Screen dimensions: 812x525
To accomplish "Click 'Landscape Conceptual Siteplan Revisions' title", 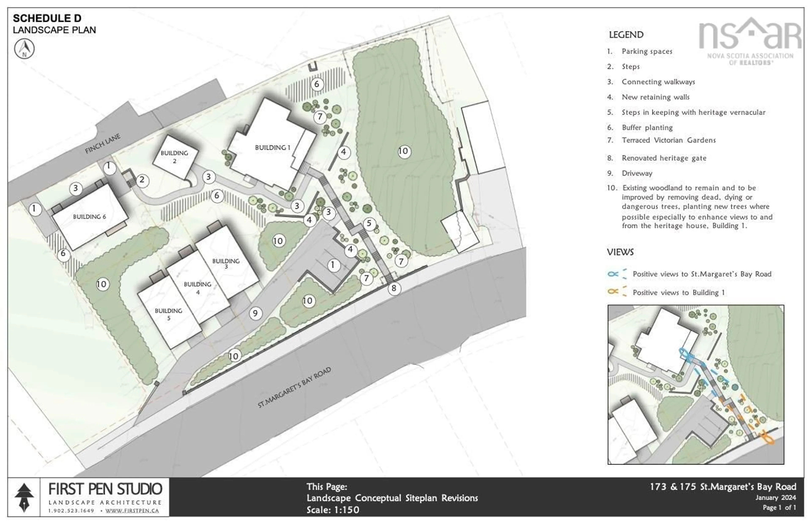I will (392, 498).
